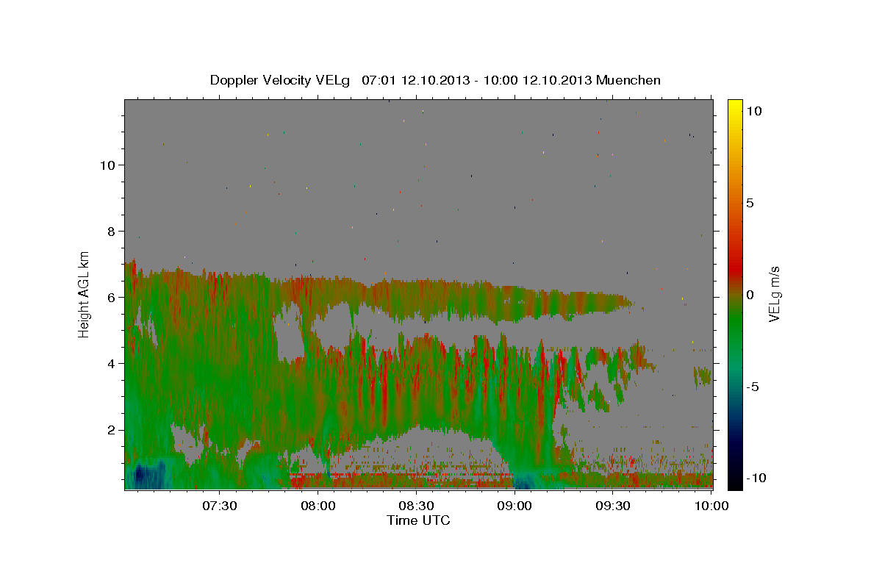
Task: Click the colorbar label -10
Action: (x=757, y=478)
